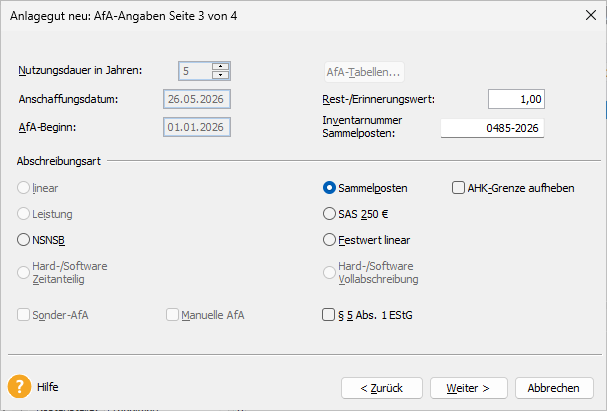Select the NSNSB radio button
607x411 pixels.
[24, 240]
